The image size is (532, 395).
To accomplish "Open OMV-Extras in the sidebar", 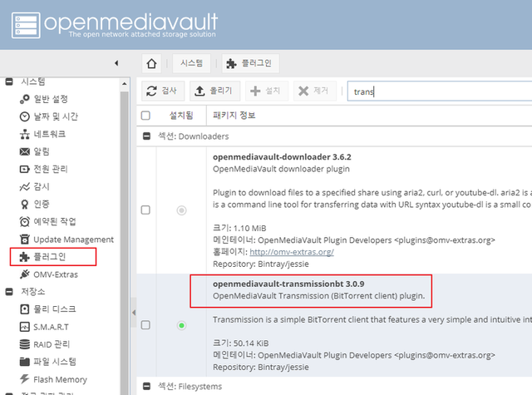I will (49, 274).
